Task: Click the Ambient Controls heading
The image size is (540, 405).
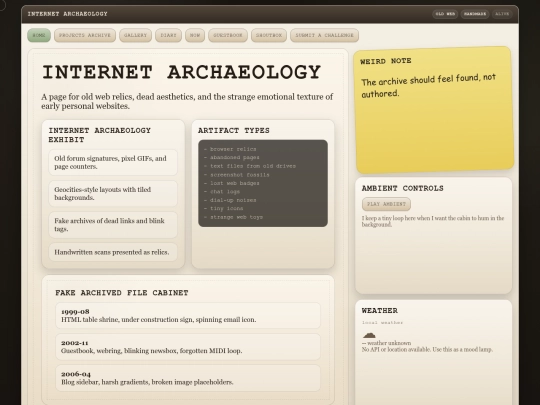Action: [403, 188]
